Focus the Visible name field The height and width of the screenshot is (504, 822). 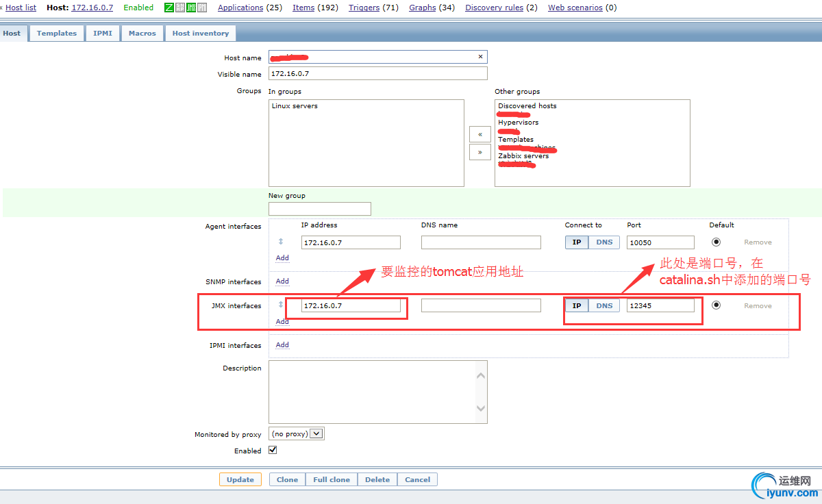point(378,73)
